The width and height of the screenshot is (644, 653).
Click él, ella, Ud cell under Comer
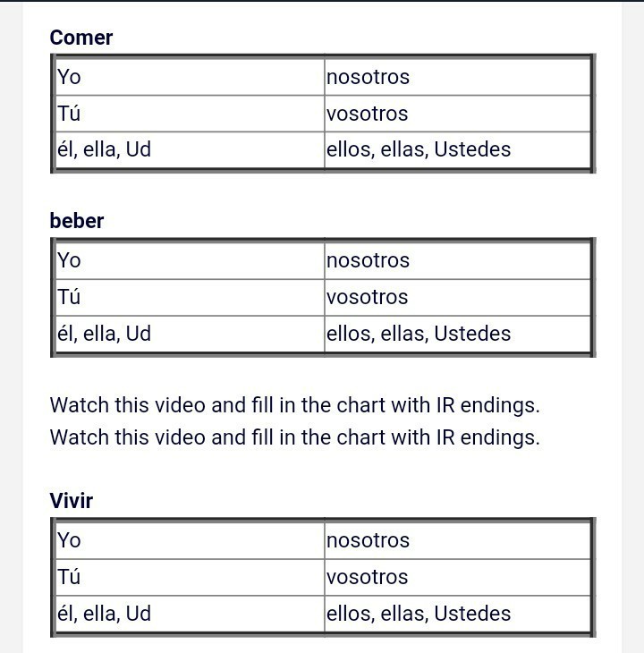(190, 150)
